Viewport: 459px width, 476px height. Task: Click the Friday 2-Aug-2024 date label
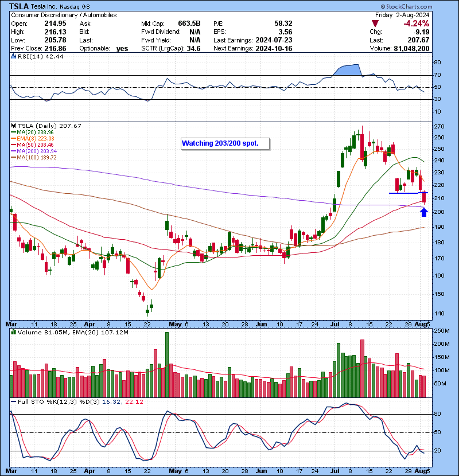coord(402,15)
